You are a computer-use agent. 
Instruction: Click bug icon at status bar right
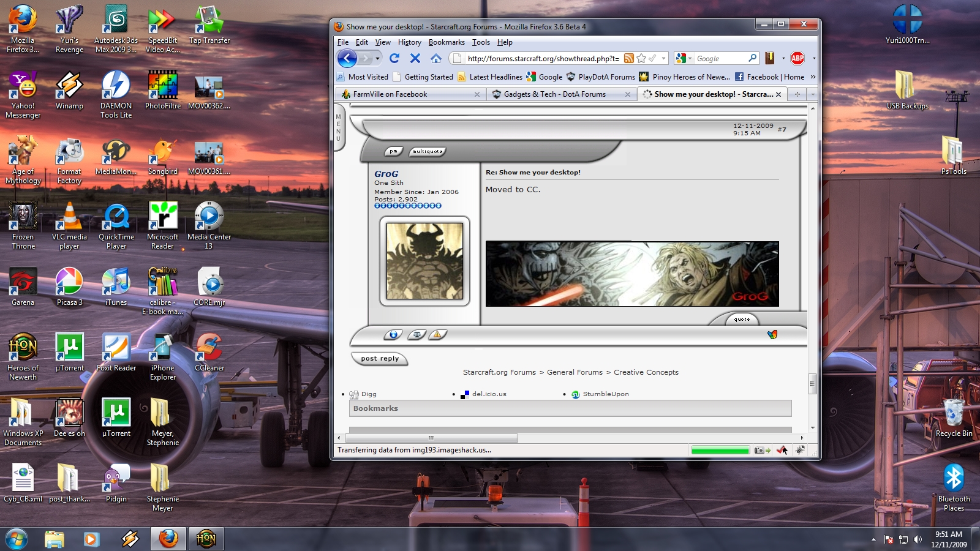pyautogui.click(x=800, y=450)
